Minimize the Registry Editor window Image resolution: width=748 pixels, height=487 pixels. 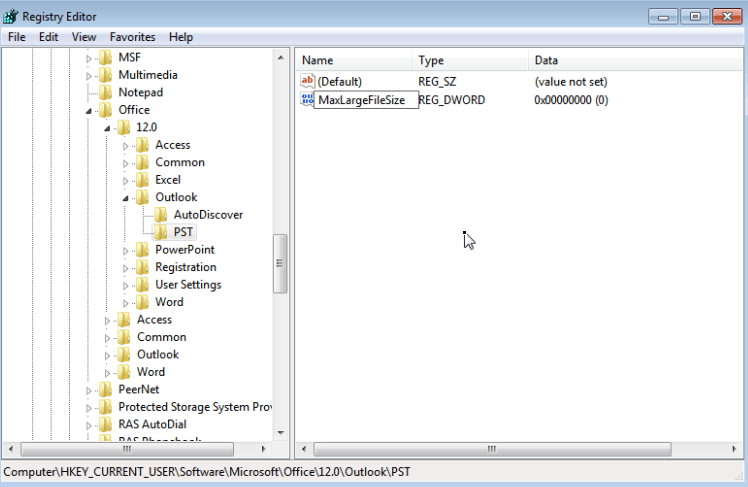pos(663,17)
